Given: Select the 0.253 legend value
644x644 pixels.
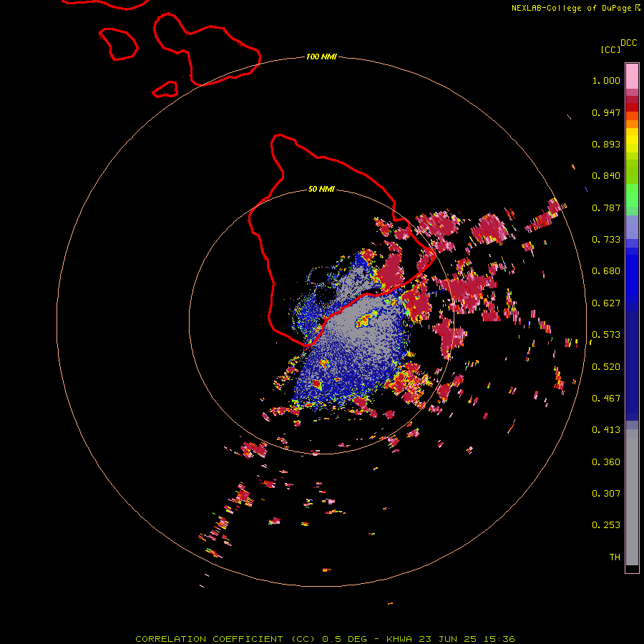Looking at the screenshot, I should click(x=606, y=525).
